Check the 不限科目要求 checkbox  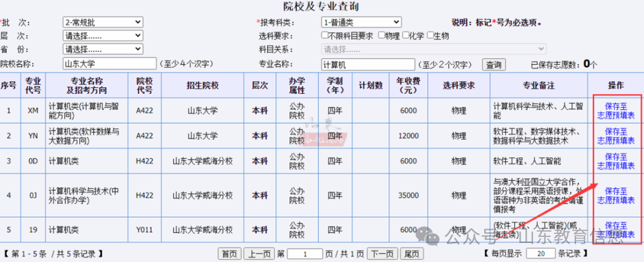[325, 36]
